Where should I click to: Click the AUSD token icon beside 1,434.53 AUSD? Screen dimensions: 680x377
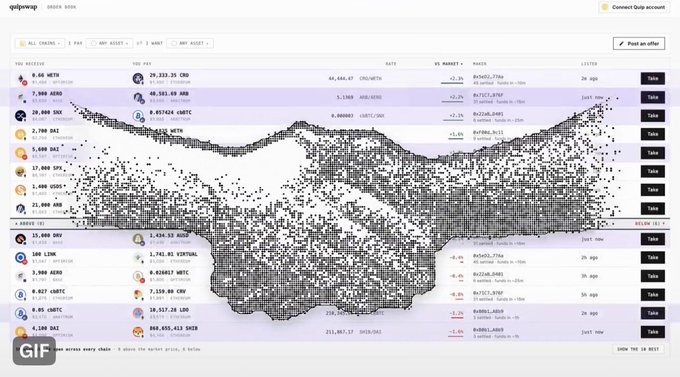pyautogui.click(x=138, y=239)
